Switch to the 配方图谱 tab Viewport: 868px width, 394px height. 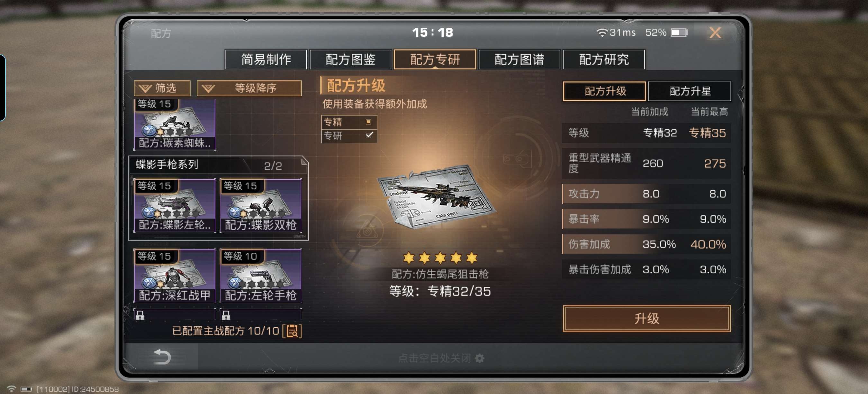click(x=519, y=59)
